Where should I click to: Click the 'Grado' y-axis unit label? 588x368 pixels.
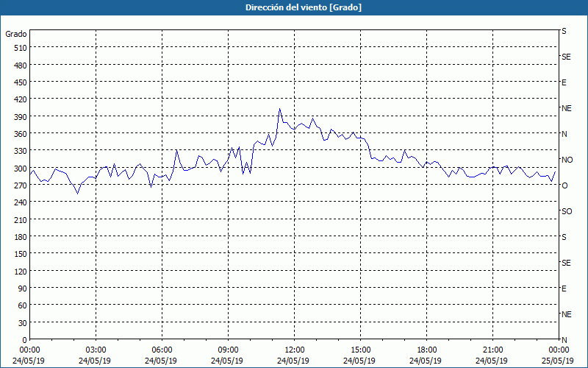coord(16,34)
